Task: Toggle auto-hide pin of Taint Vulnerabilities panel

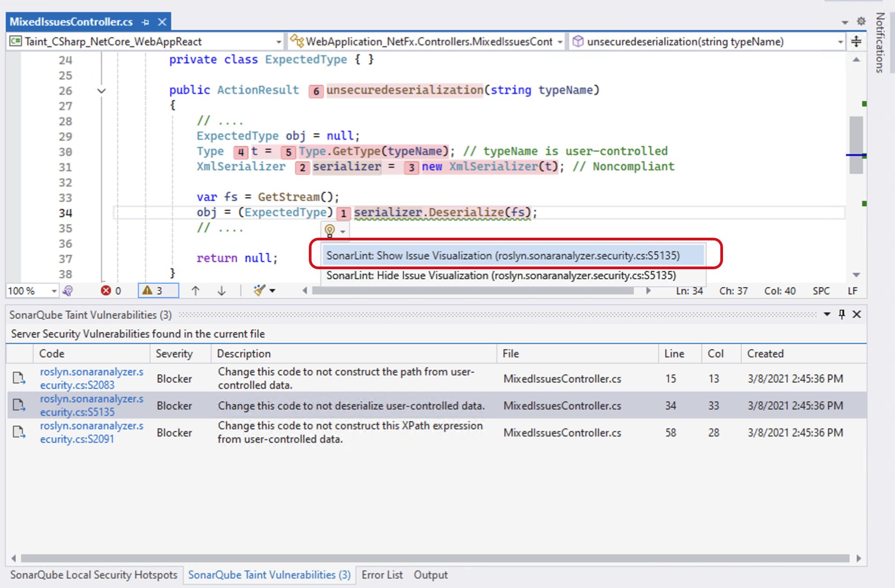Action: (842, 315)
